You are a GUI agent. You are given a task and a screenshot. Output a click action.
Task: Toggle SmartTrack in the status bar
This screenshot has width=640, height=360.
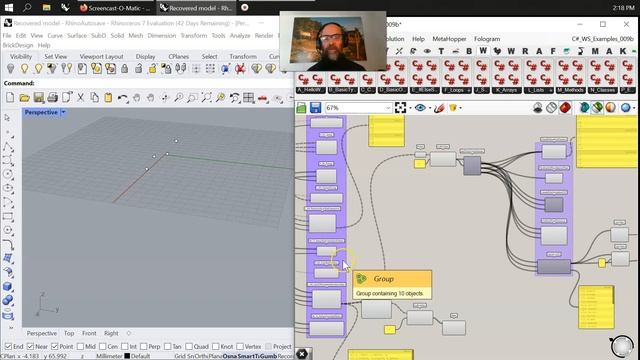click(250, 356)
